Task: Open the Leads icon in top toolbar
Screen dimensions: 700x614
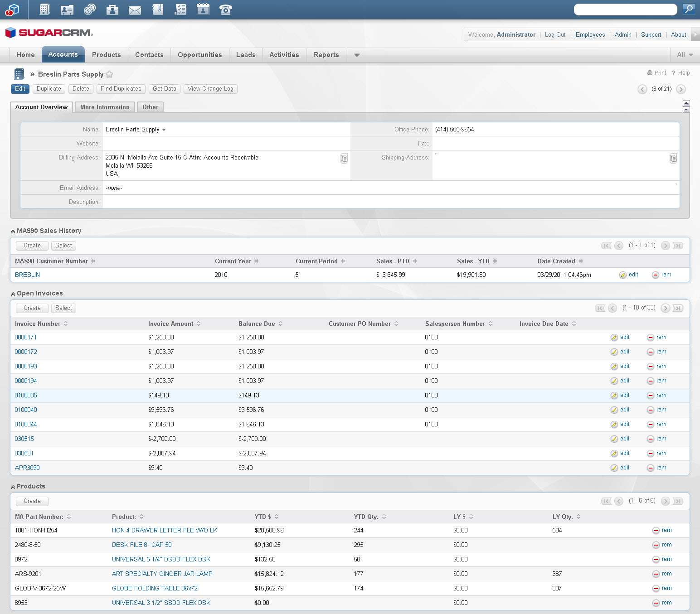Action: click(x=112, y=9)
